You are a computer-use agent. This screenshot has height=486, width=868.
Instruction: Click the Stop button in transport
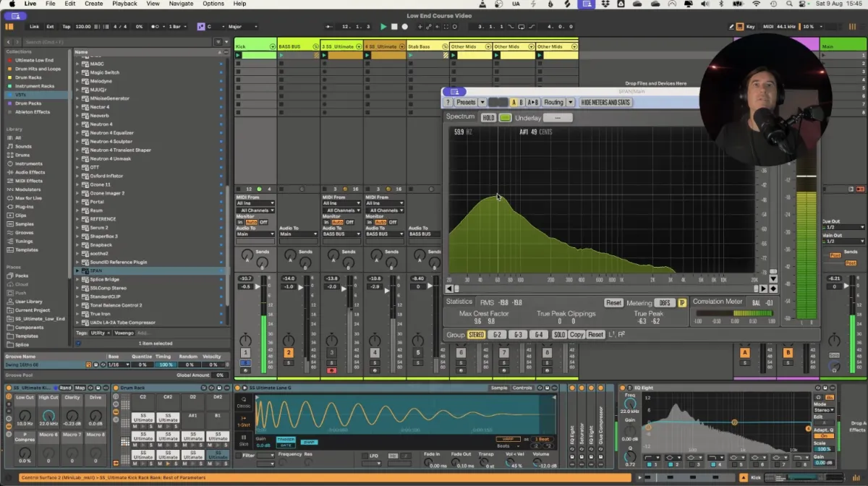point(394,27)
